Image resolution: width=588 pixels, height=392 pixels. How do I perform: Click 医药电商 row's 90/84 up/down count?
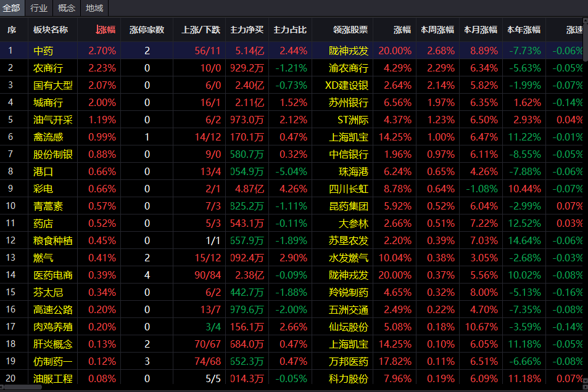click(207, 275)
